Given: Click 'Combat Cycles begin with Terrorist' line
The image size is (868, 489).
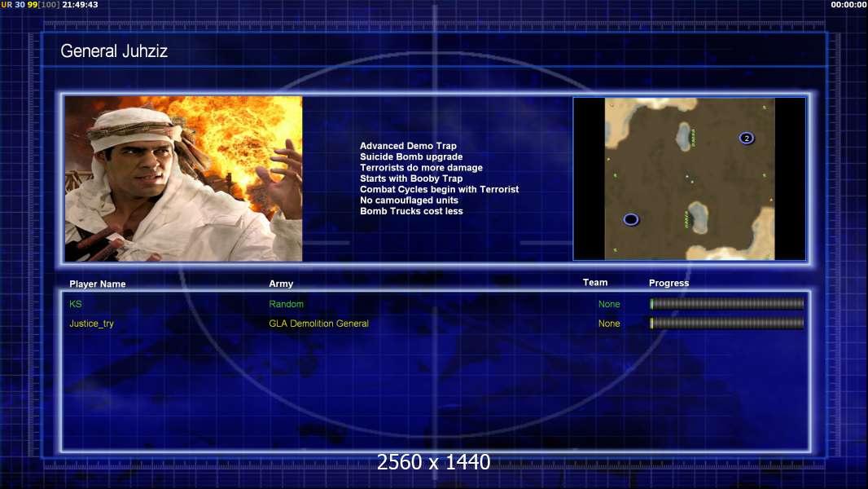Looking at the screenshot, I should click(x=440, y=189).
